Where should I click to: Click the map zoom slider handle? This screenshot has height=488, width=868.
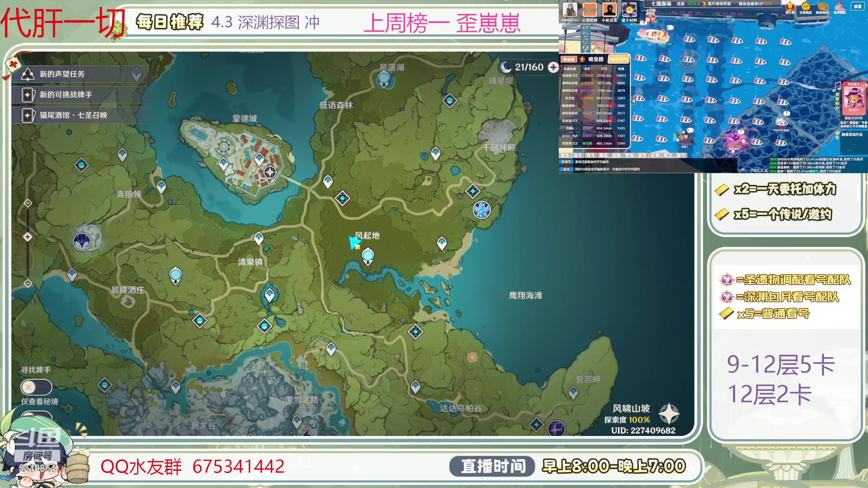[x=28, y=237]
